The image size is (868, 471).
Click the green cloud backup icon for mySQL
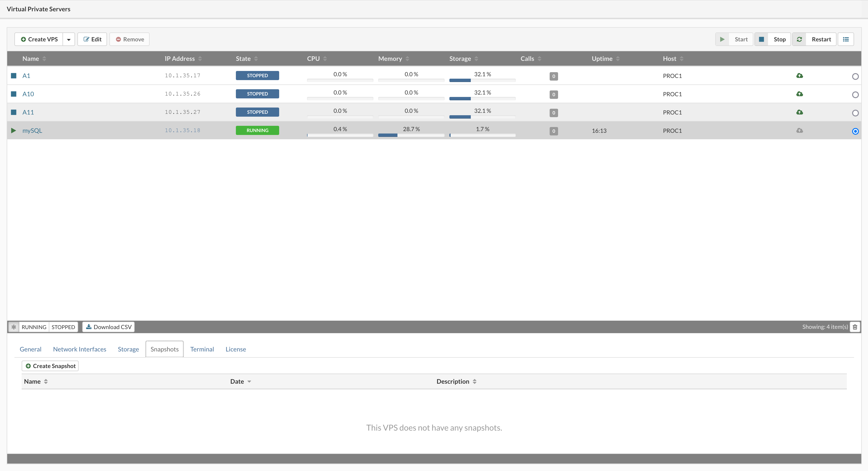click(800, 130)
